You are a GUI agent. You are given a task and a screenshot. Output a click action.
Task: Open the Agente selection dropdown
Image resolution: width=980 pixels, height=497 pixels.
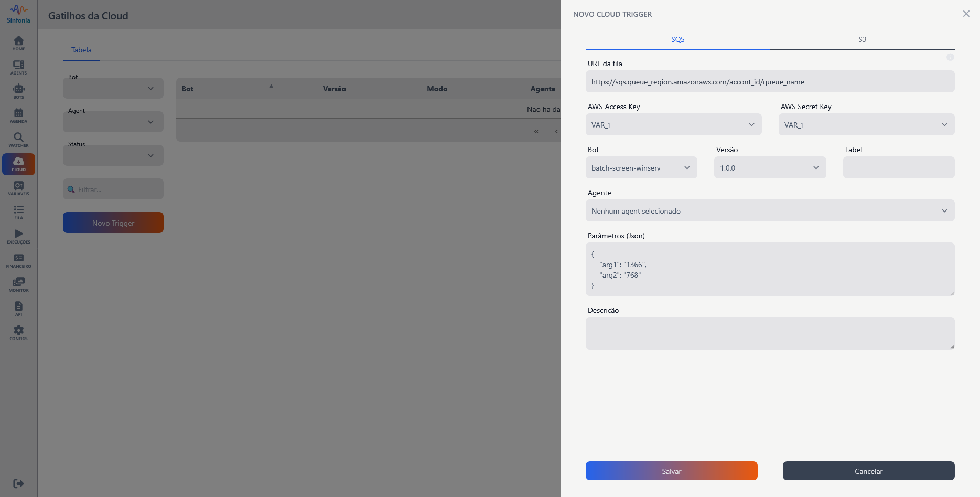pos(770,211)
